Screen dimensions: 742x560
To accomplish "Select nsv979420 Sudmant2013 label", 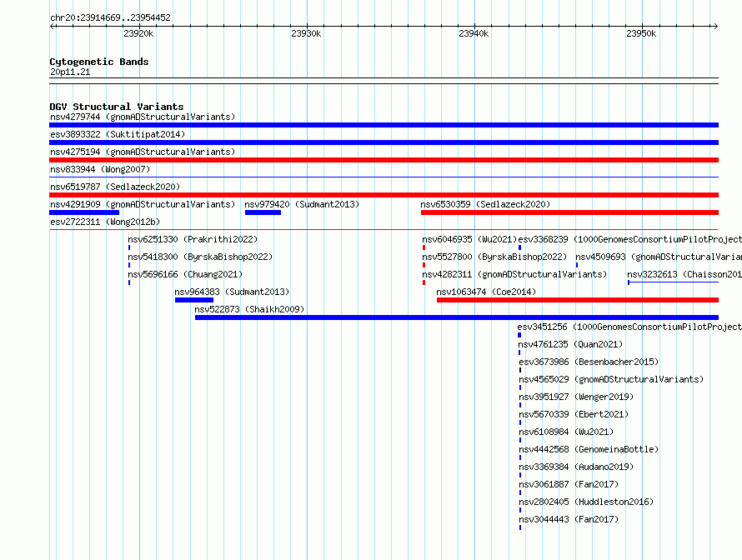I will (302, 204).
